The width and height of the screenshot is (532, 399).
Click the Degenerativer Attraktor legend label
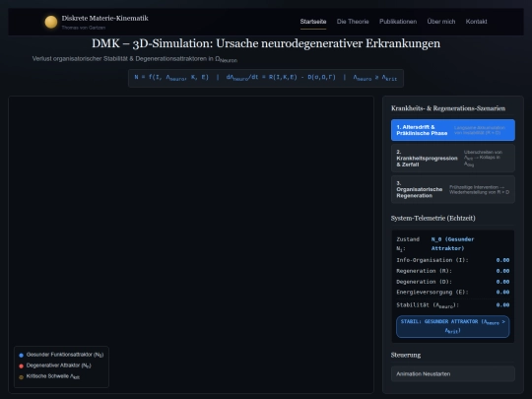(x=59, y=366)
